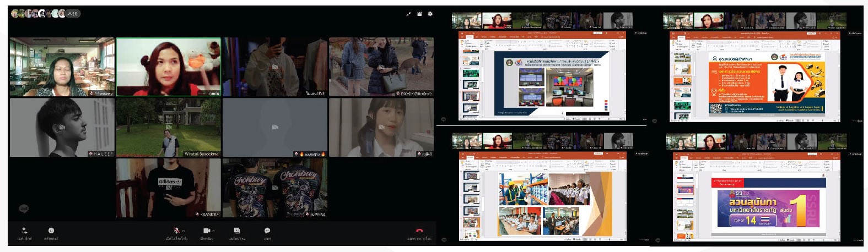Select the adidas shirt participant's video tile

[x=168, y=188]
